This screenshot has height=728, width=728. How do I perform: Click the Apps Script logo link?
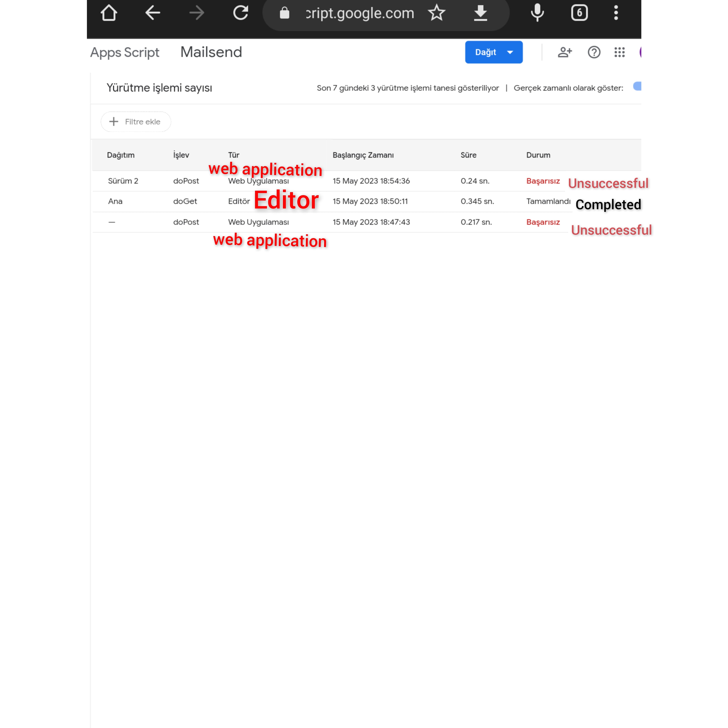(125, 52)
